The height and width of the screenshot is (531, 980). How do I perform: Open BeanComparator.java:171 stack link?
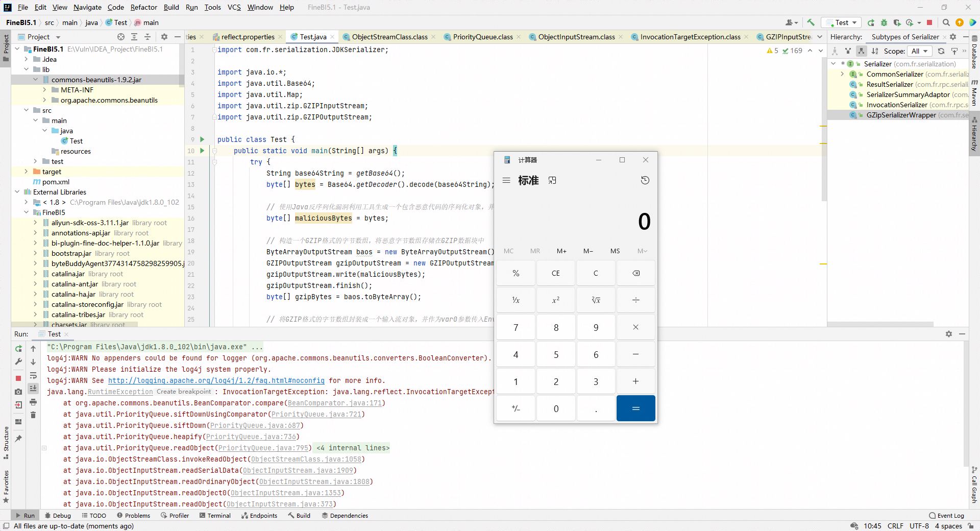334,403
